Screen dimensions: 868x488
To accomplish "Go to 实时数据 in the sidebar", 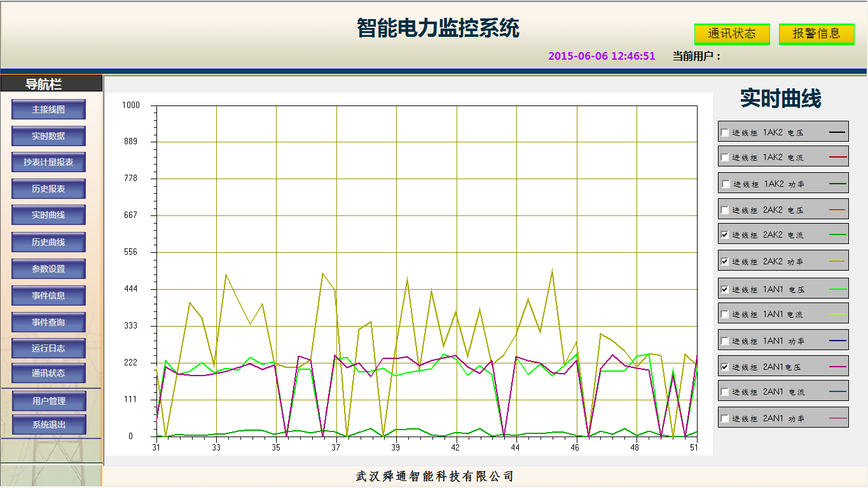I will point(48,136).
